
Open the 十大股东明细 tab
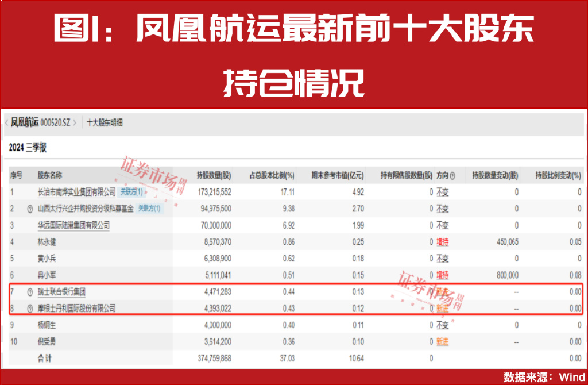click(x=105, y=123)
